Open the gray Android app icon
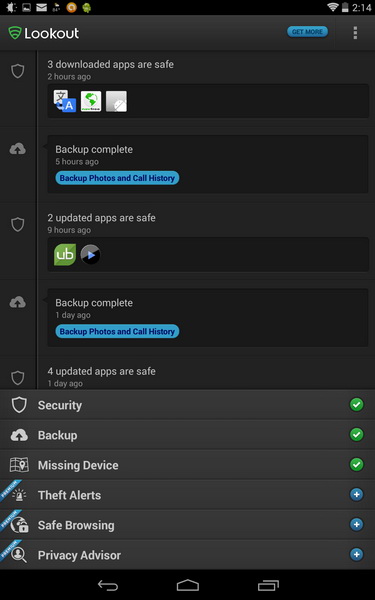 click(x=116, y=101)
